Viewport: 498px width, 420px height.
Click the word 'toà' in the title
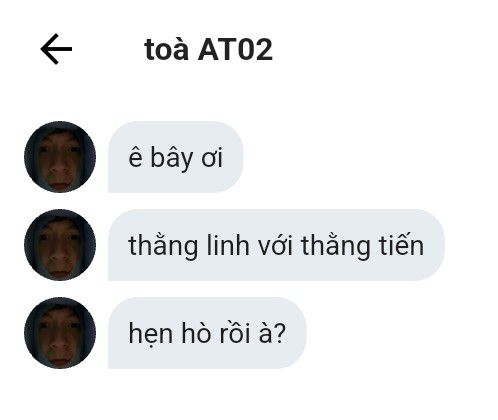click(166, 50)
